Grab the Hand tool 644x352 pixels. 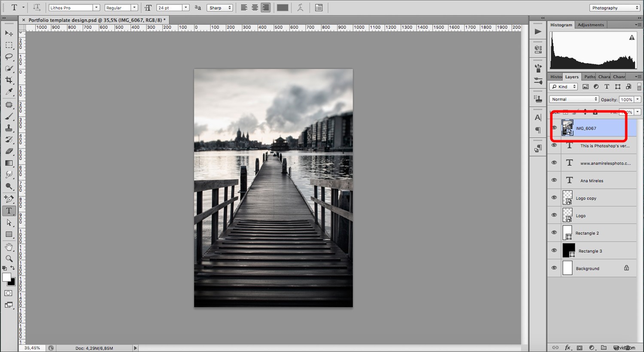coord(9,246)
